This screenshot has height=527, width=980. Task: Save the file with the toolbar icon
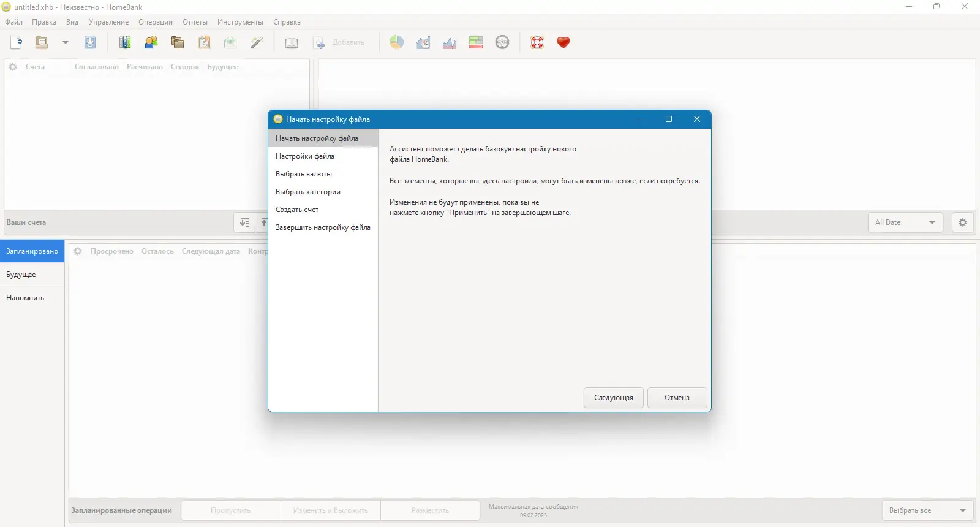[90, 42]
